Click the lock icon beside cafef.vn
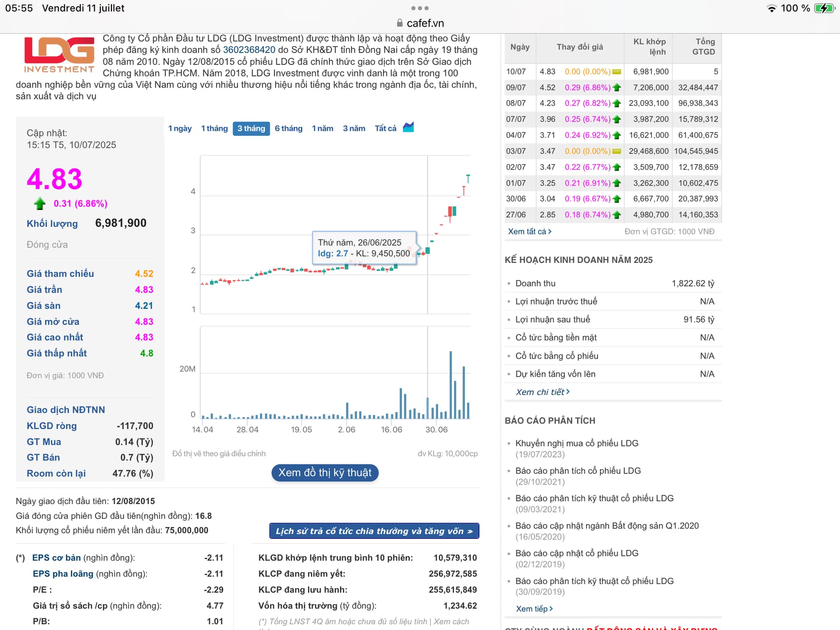The width and height of the screenshot is (840, 630). pos(399,23)
